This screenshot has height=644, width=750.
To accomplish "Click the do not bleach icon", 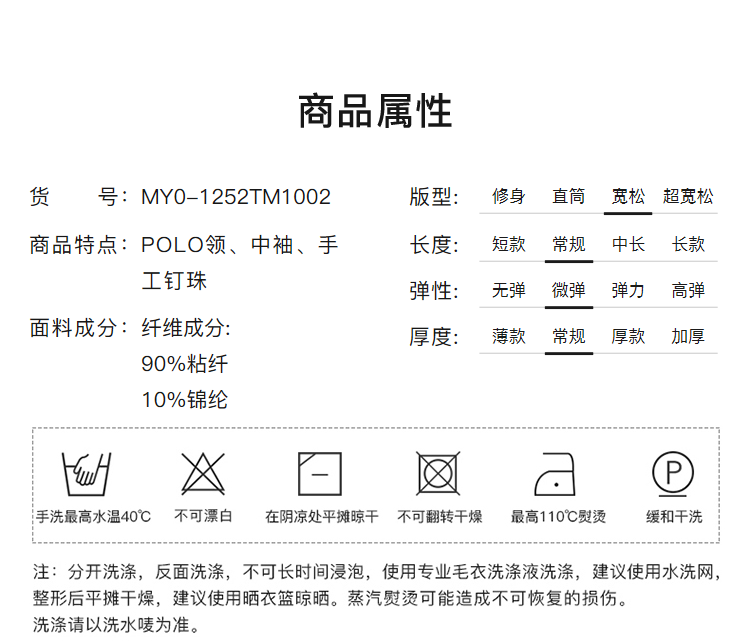I will pos(203,473).
